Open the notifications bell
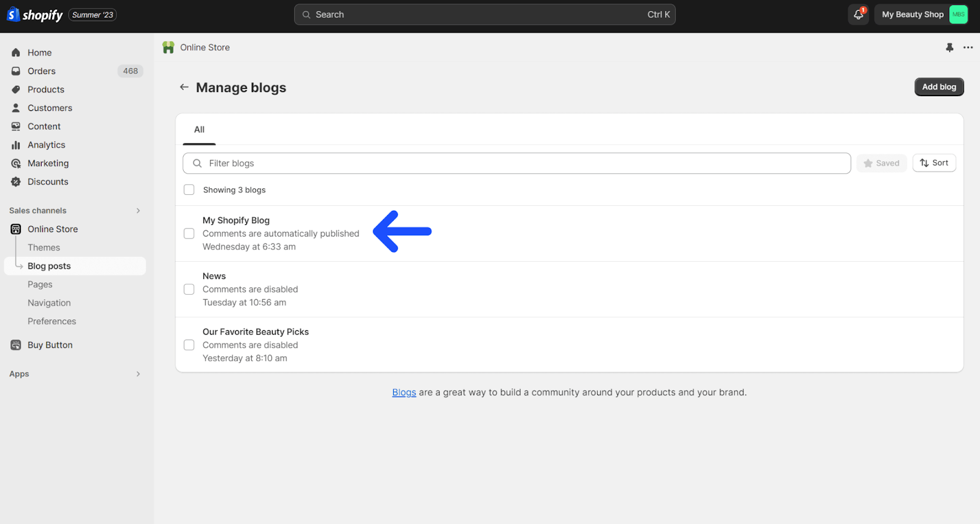Screen dimensions: 980x524 (x=858, y=15)
